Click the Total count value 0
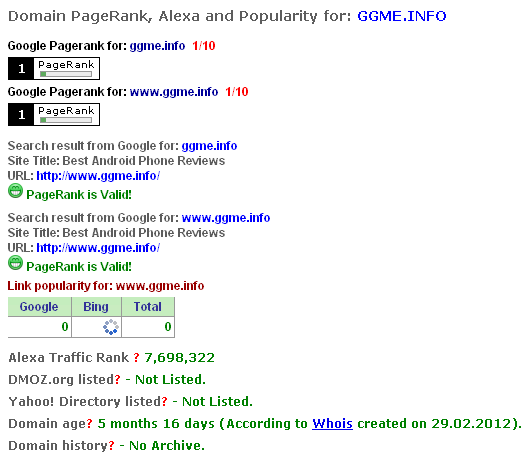 point(168,327)
